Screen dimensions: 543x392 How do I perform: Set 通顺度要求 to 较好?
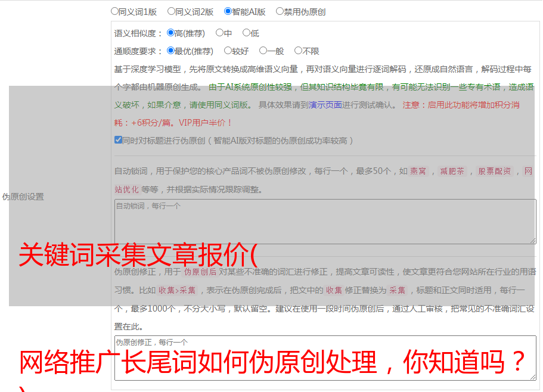coord(228,51)
